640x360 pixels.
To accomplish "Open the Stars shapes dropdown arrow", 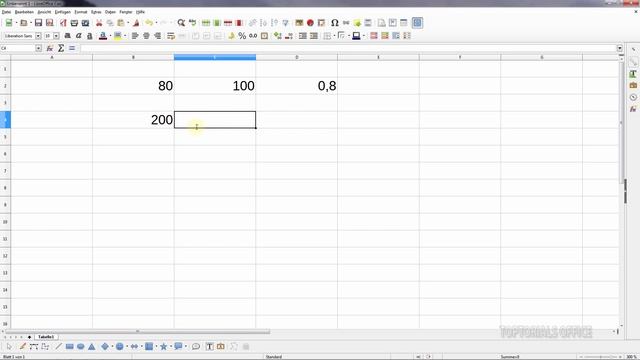I will coord(171,347).
